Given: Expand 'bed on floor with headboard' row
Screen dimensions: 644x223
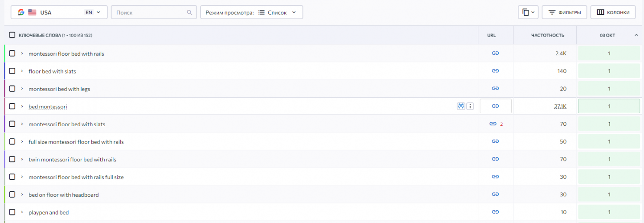Looking at the screenshot, I should coord(22,194).
